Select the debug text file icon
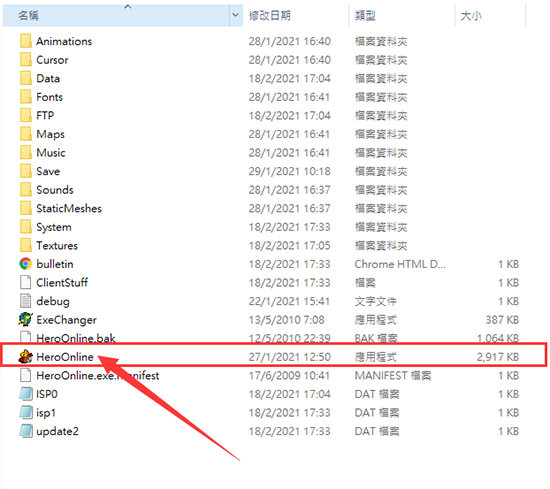This screenshot has height=489, width=550. pos(26,301)
